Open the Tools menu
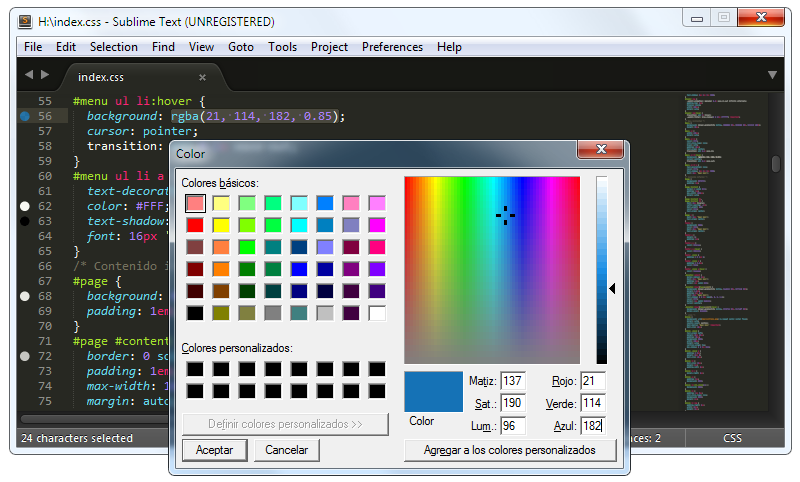800x482 pixels. click(283, 47)
